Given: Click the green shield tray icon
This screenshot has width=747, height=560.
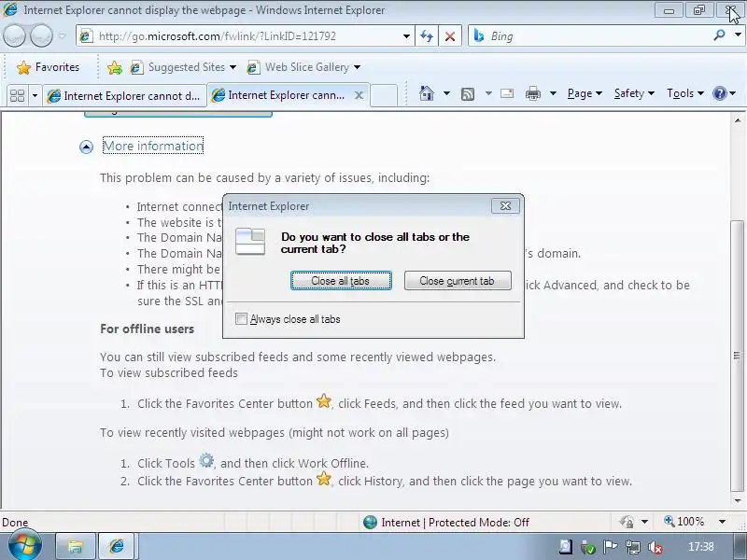Looking at the screenshot, I should [588, 548].
